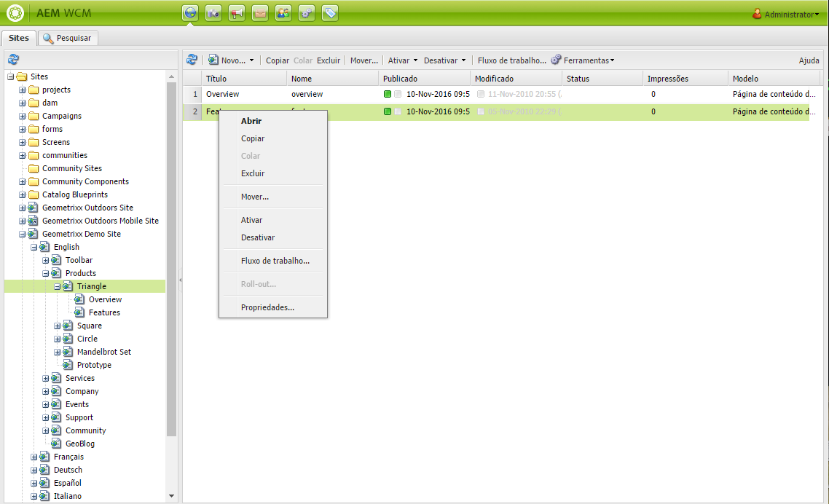Open the Ajuda help link
The height and width of the screenshot is (504, 829).
pos(809,60)
